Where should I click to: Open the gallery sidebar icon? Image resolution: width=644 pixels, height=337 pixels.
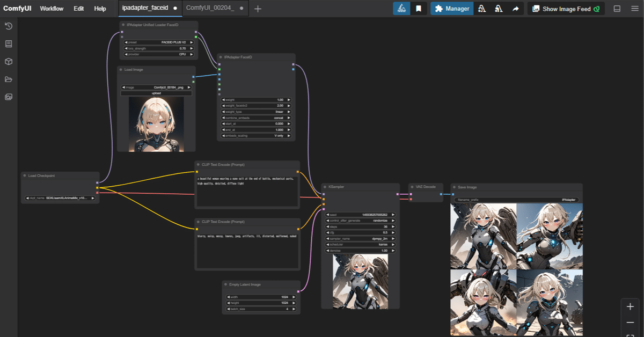coord(8,97)
